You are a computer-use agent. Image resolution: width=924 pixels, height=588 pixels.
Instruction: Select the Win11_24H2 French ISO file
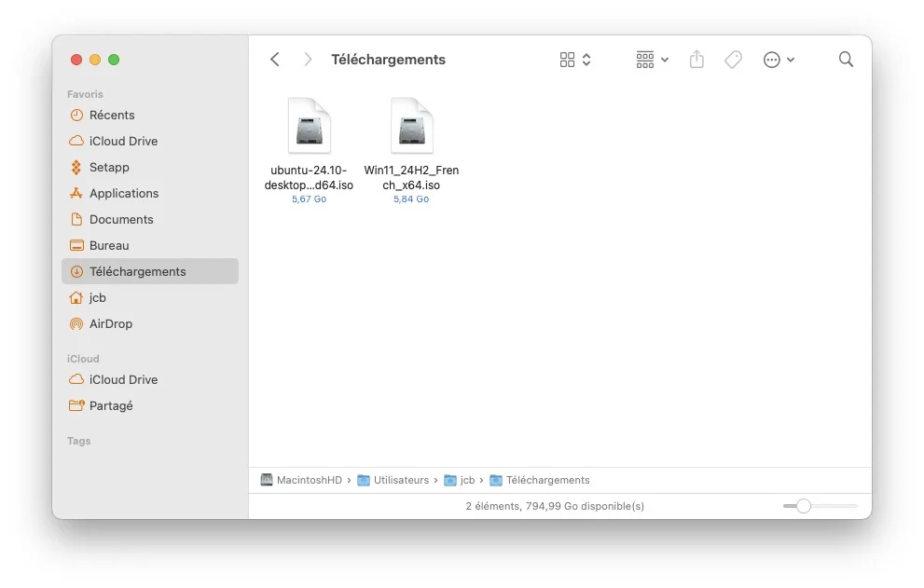pyautogui.click(x=411, y=125)
